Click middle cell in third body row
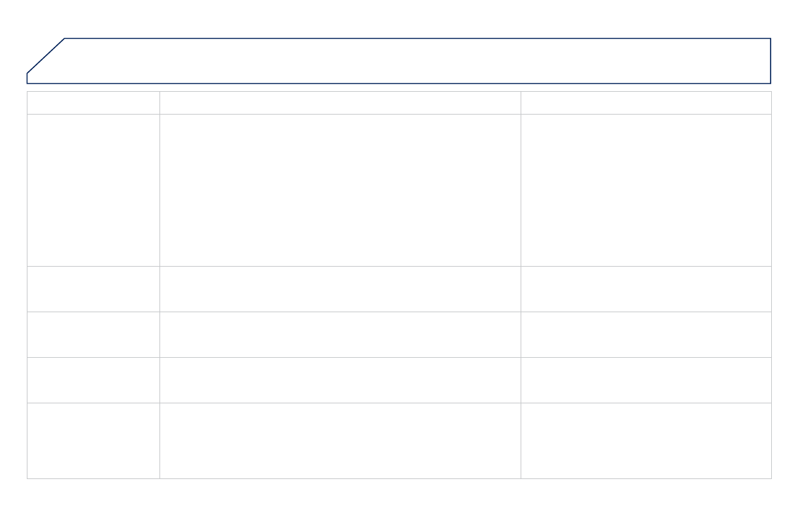798x532 pixels. [340, 334]
